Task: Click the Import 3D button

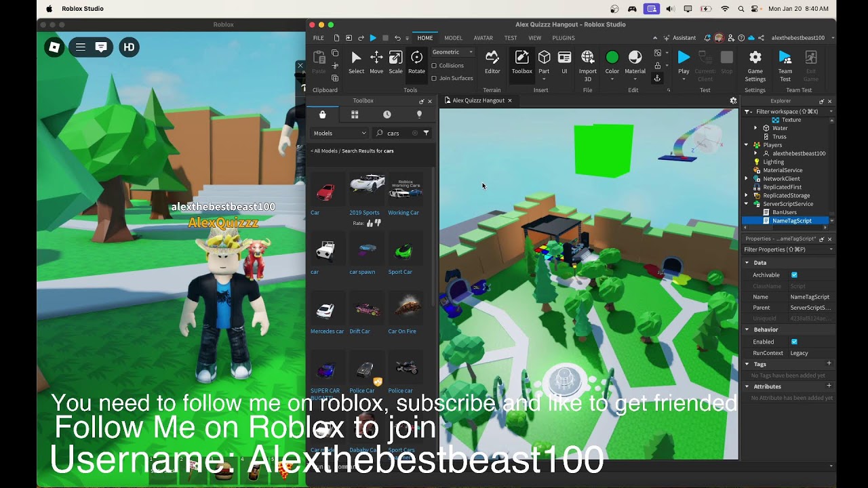Action: [588, 66]
